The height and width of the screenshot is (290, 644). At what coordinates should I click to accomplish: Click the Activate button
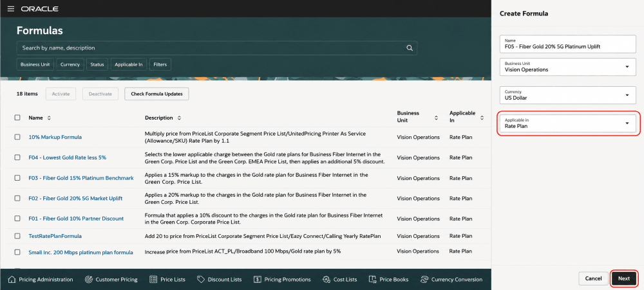pos(61,94)
